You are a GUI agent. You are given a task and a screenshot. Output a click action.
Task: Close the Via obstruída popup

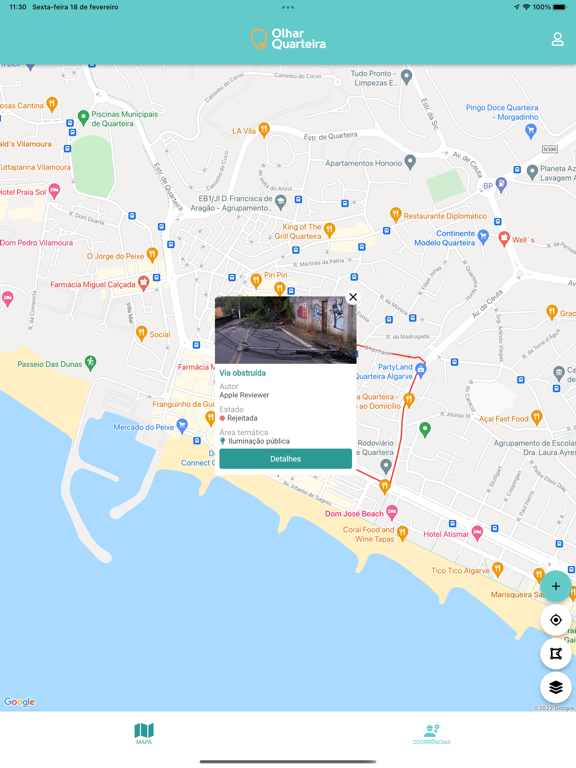[x=353, y=297]
